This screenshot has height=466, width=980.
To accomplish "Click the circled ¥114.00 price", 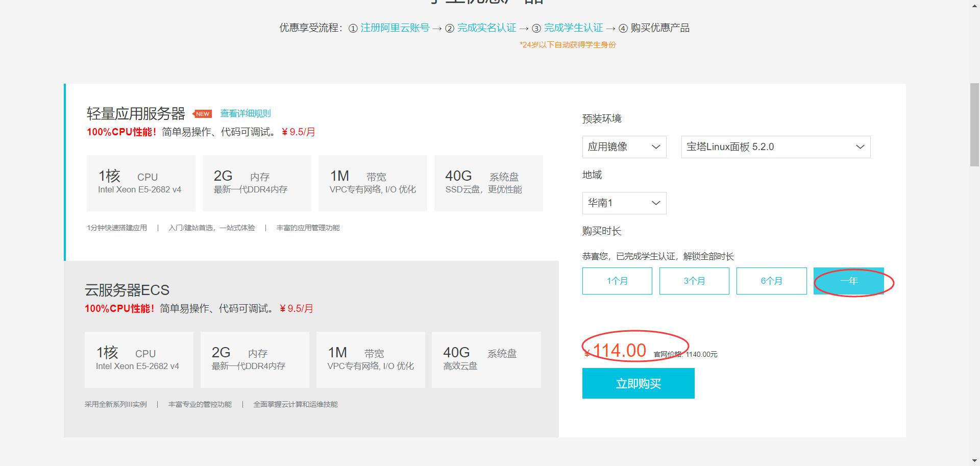I will point(617,350).
